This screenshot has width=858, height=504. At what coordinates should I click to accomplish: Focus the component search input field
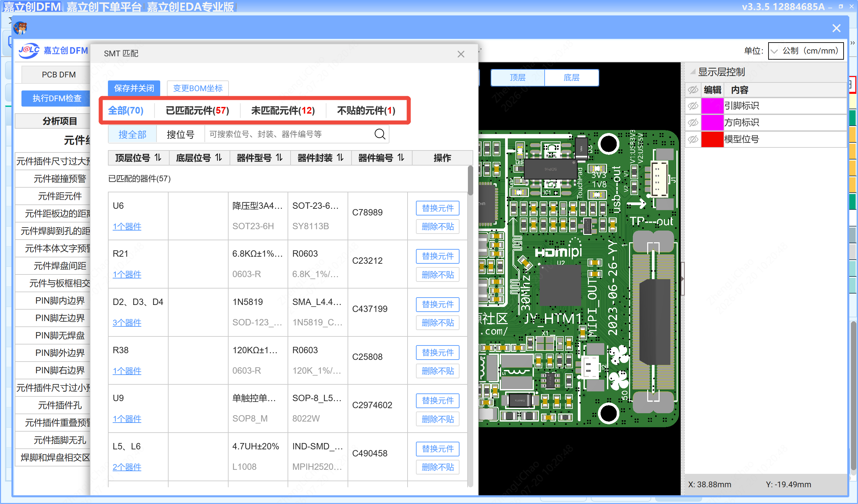pos(289,134)
